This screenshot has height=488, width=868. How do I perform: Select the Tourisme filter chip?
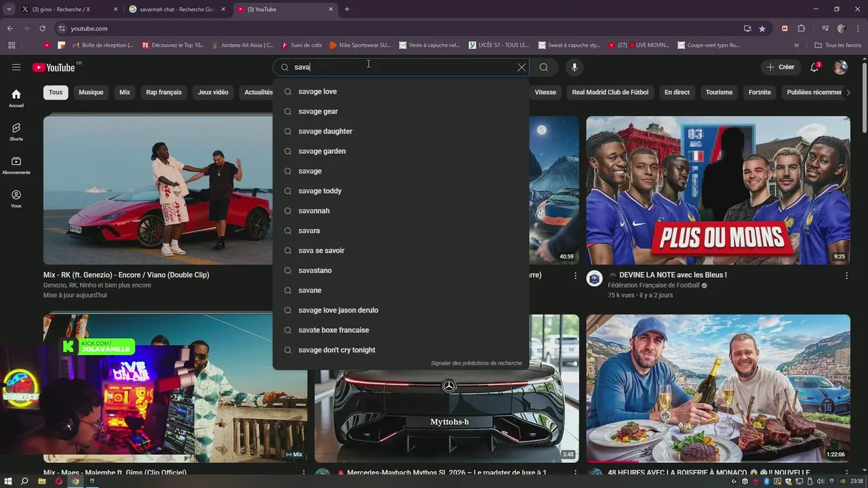(719, 92)
